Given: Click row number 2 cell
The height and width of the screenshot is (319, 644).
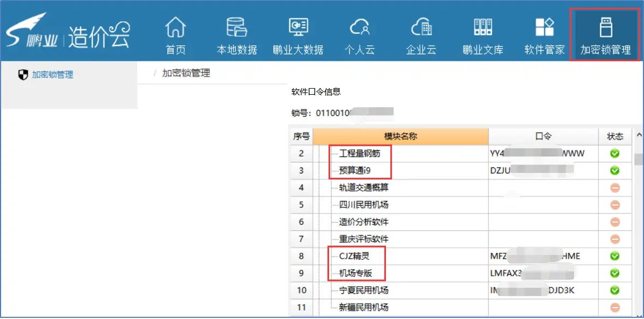Looking at the screenshot, I should coord(301,154).
